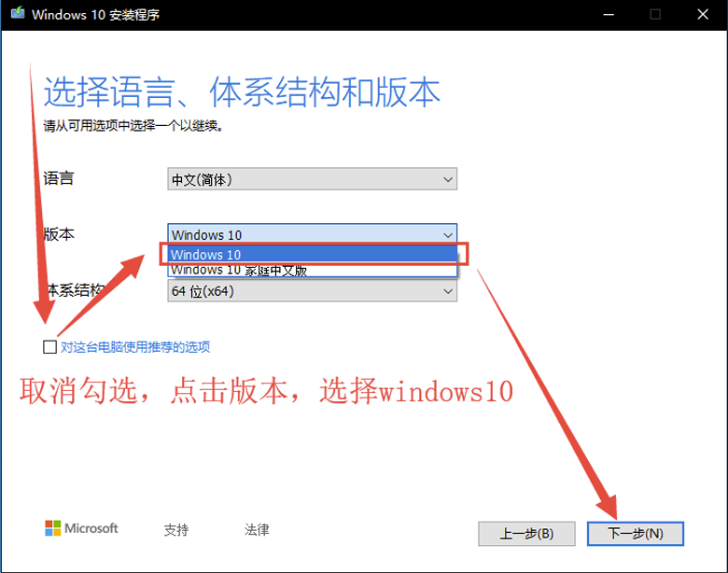This screenshot has width=728, height=573.
Task: Click the '64 位(x64)' architecture field text
Action: [202, 292]
